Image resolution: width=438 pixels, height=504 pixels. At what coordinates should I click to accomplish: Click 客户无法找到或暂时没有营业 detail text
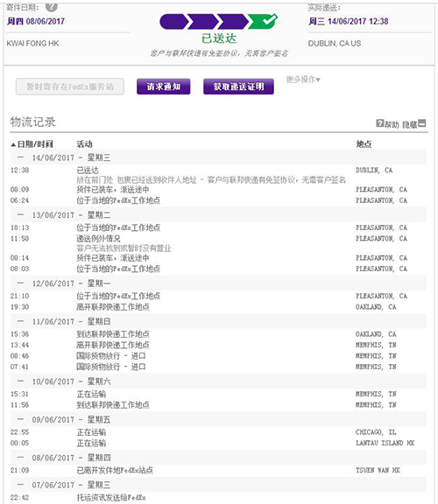coord(124,248)
